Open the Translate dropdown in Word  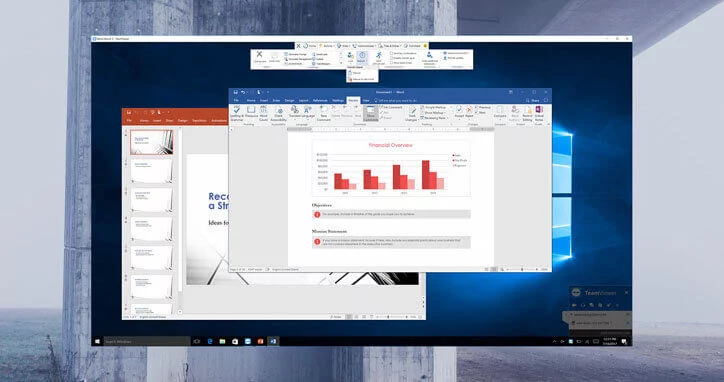[295, 113]
